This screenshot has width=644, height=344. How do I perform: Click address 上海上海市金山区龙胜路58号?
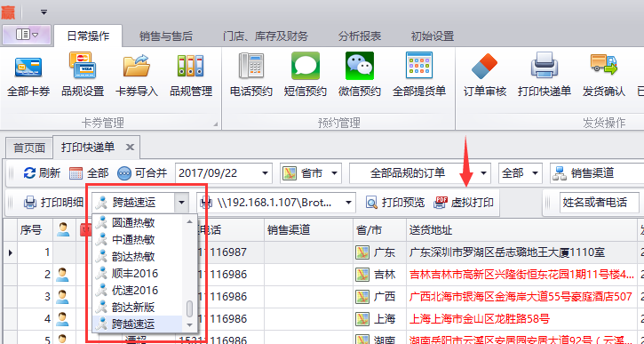coord(480,318)
